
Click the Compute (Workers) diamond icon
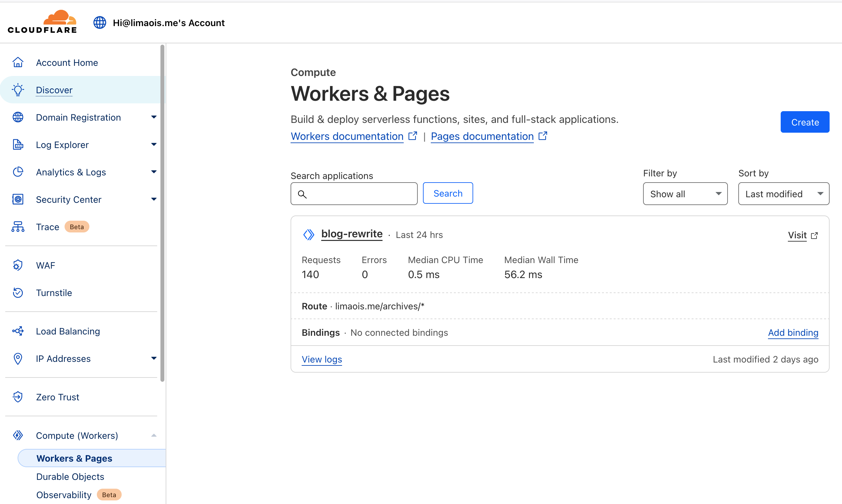(18, 435)
